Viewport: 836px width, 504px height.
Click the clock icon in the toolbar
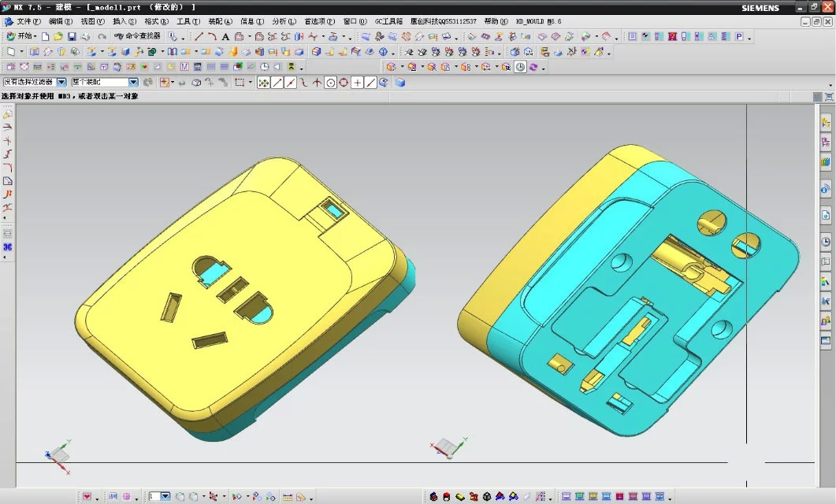click(520, 67)
